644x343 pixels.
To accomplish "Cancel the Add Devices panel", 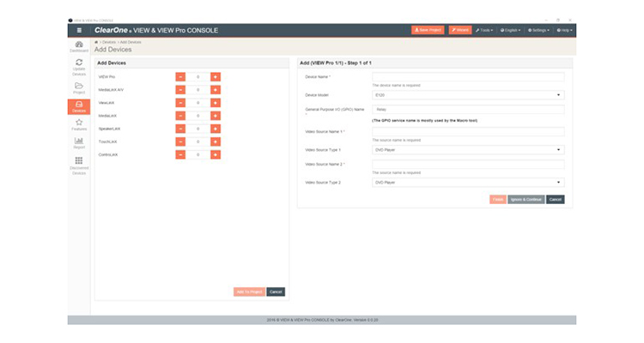I will [x=276, y=292].
